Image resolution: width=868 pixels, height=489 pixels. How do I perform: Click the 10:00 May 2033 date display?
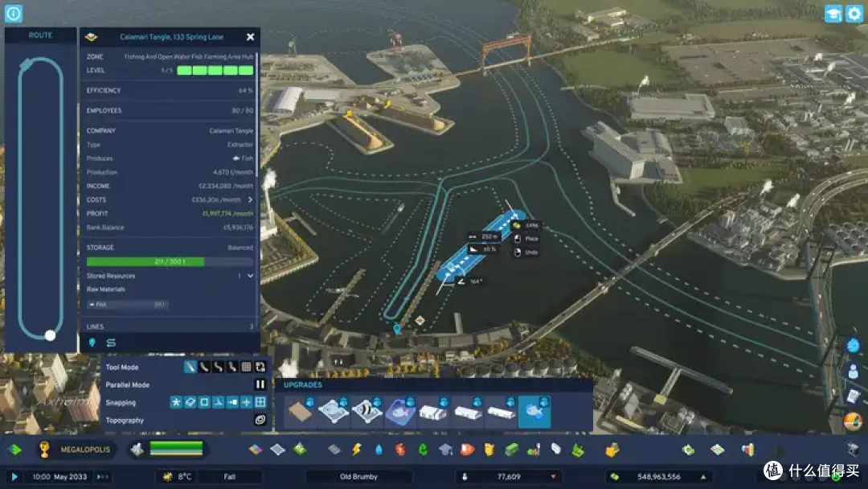59,477
